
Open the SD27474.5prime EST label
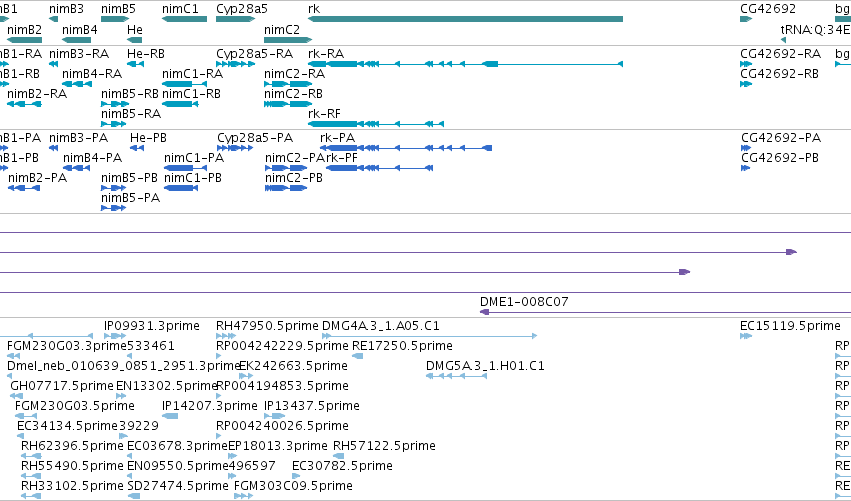coord(177,487)
